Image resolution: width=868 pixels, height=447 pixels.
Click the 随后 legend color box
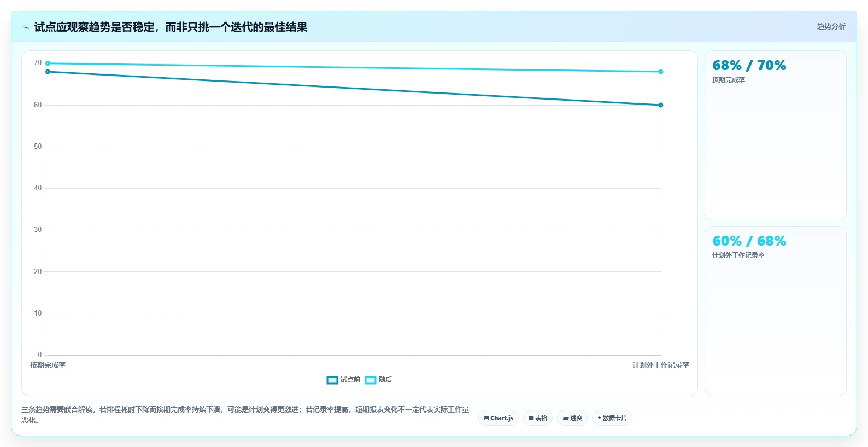coord(371,380)
